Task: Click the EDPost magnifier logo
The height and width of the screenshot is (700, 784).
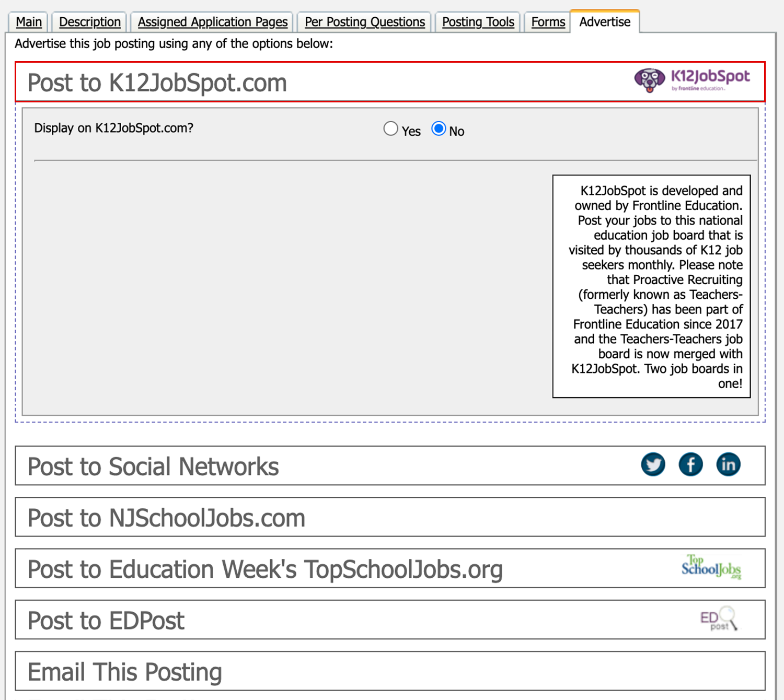Action: [x=719, y=619]
